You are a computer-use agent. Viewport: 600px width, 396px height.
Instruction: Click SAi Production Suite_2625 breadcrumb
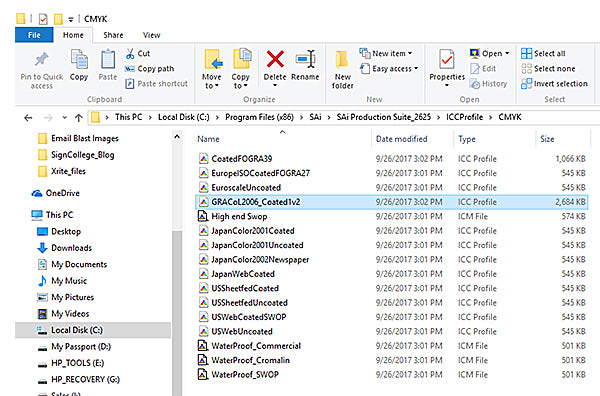[384, 117]
